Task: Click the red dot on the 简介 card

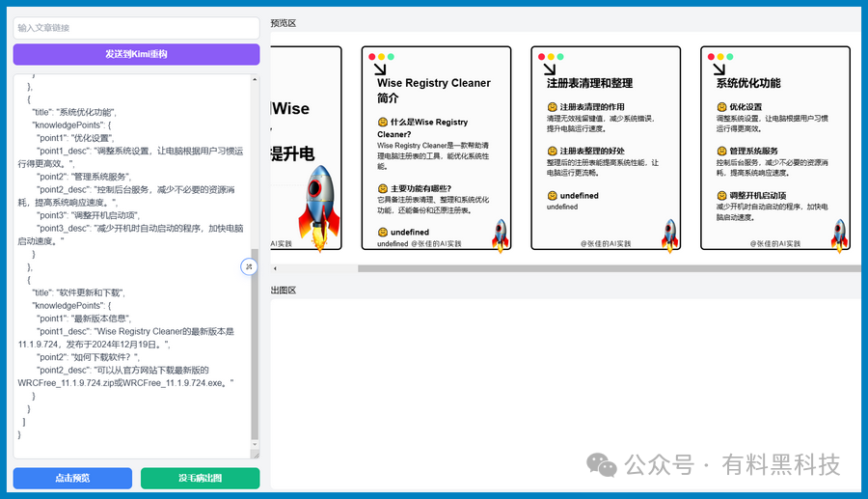Action: [372, 57]
